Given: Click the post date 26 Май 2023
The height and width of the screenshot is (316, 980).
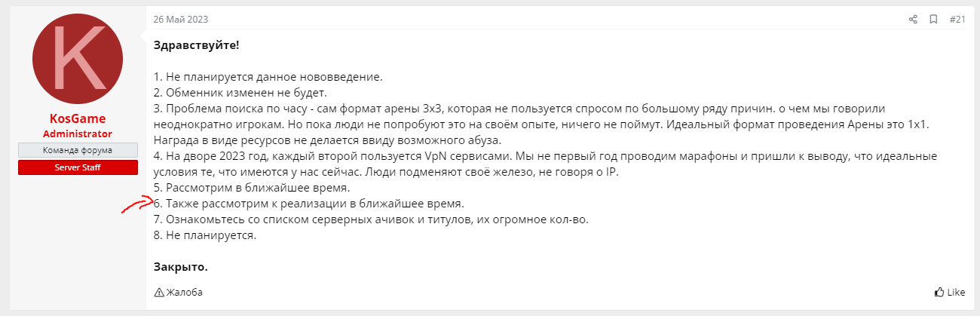Looking at the screenshot, I should pos(180,19).
